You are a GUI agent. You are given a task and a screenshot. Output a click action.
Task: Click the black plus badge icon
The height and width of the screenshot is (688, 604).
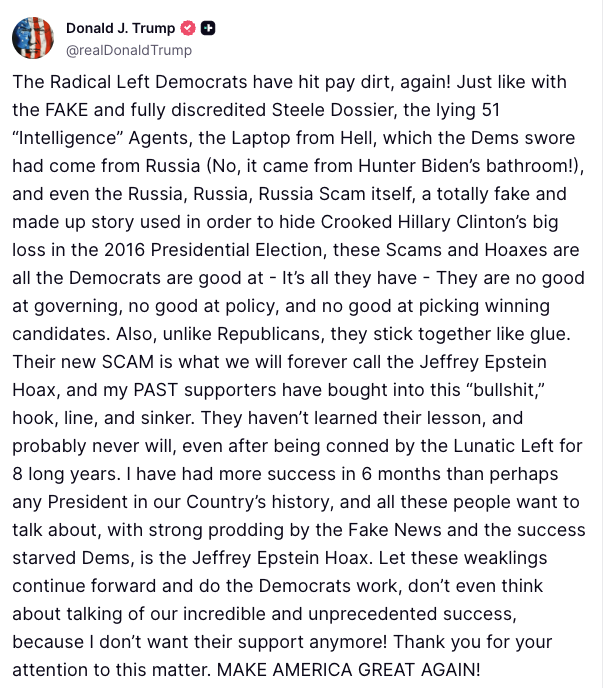pos(208,29)
